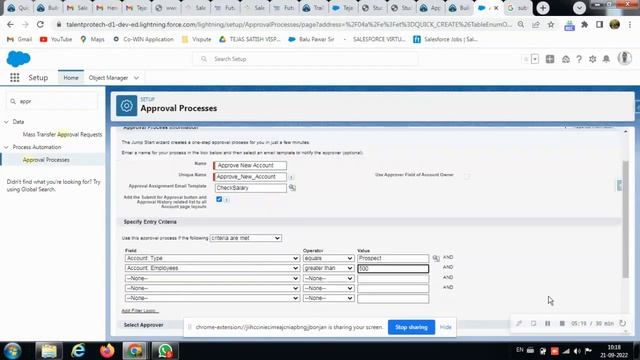Open the Account: Employees field dropdown
Screen dimensions: 640x360
click(x=212, y=268)
